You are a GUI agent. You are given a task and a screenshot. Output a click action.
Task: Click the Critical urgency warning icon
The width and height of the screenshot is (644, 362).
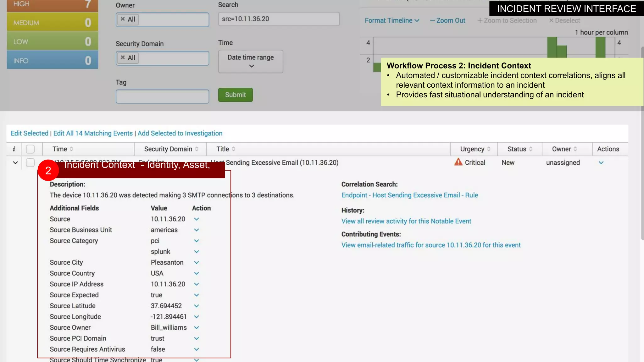458,162
